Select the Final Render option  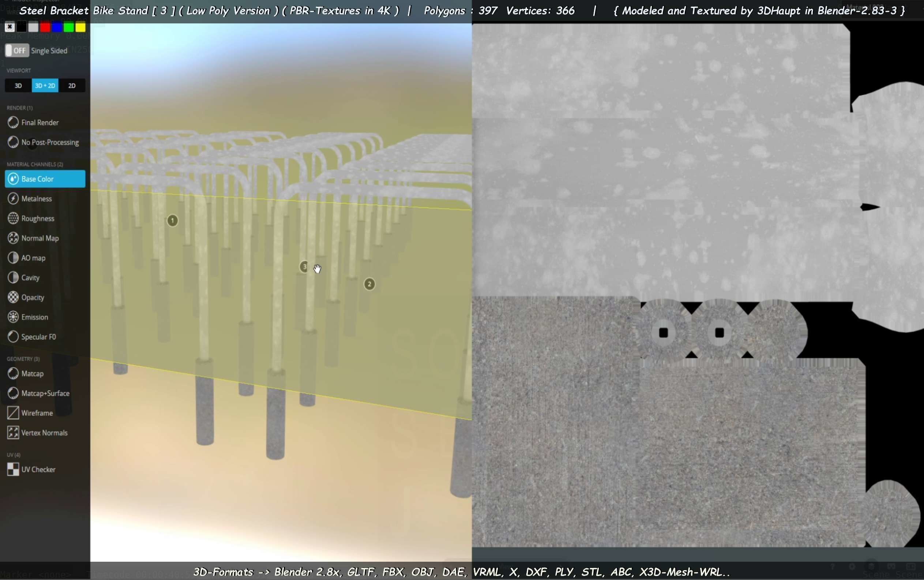coord(40,123)
